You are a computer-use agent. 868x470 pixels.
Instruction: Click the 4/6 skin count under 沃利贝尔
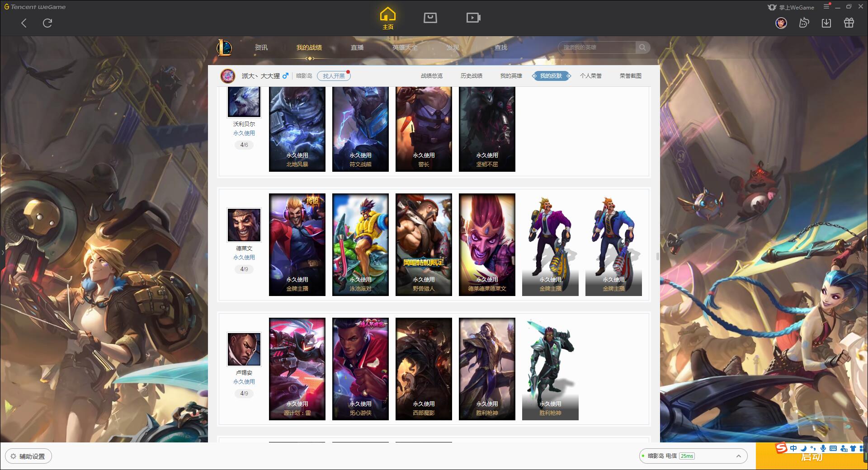click(244, 145)
